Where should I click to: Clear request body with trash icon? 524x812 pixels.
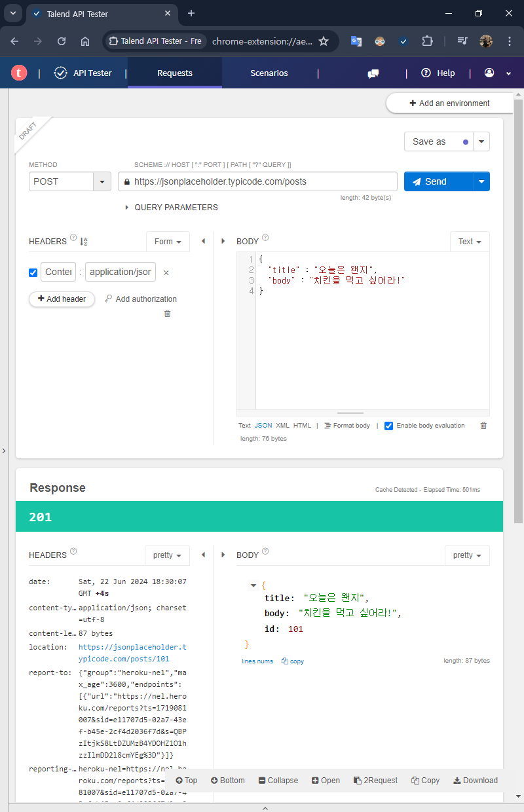(483, 426)
